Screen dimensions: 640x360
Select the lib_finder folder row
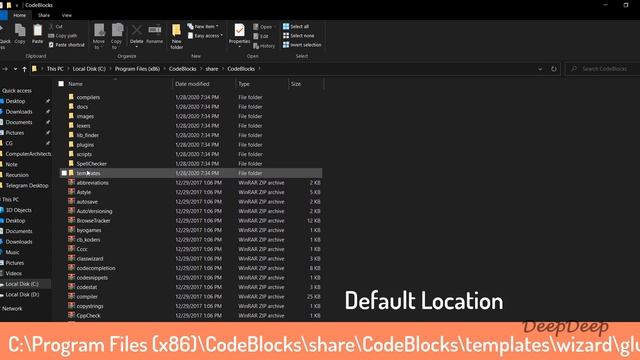(191, 135)
